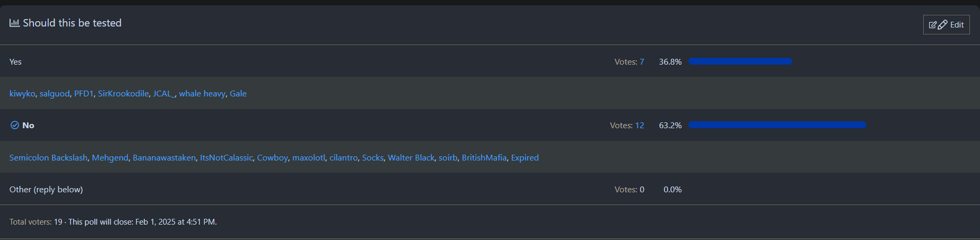Click the No vote percentage bar

point(777,125)
